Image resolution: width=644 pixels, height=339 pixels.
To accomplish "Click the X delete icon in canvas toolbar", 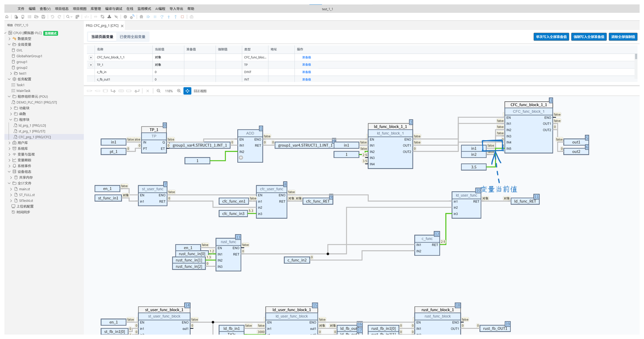I will pyautogui.click(x=148, y=91).
